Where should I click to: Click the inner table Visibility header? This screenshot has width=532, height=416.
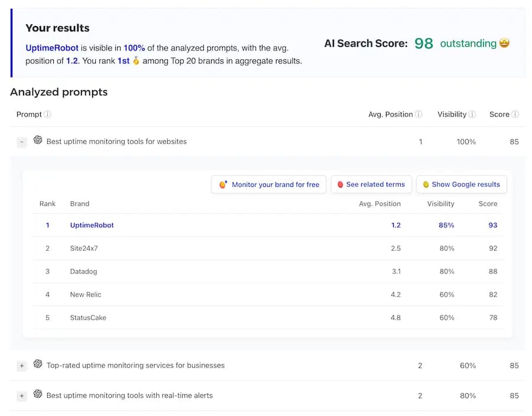tap(440, 204)
